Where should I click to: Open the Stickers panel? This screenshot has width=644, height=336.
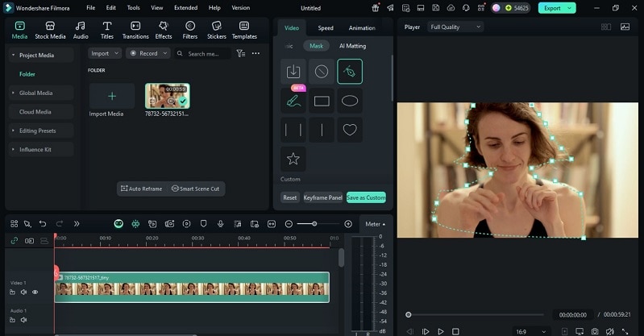pyautogui.click(x=216, y=31)
